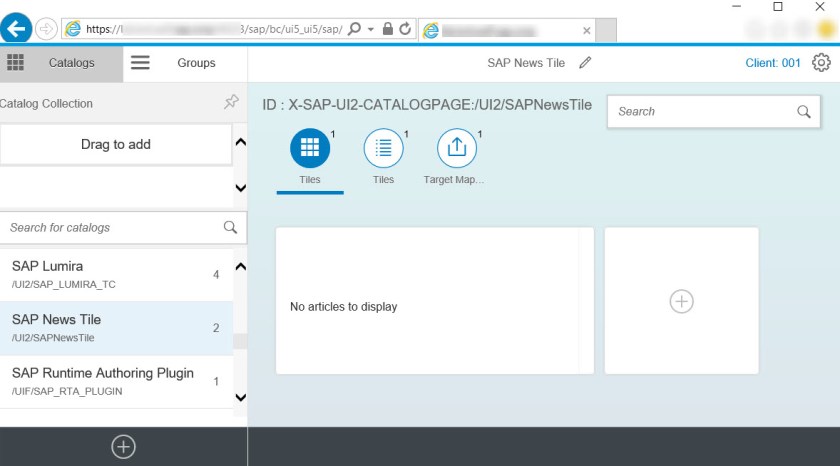840x466 pixels.
Task: Click the catalog list scroll down arrow
Action: click(241, 397)
